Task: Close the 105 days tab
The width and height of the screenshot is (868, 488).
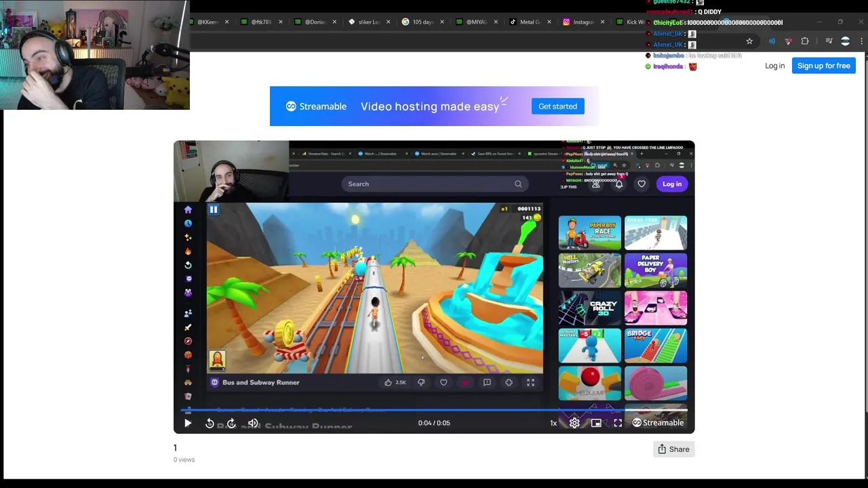Action: [441, 22]
